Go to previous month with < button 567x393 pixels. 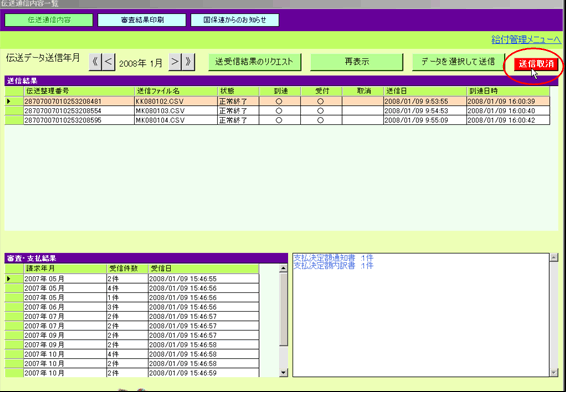click(x=108, y=62)
